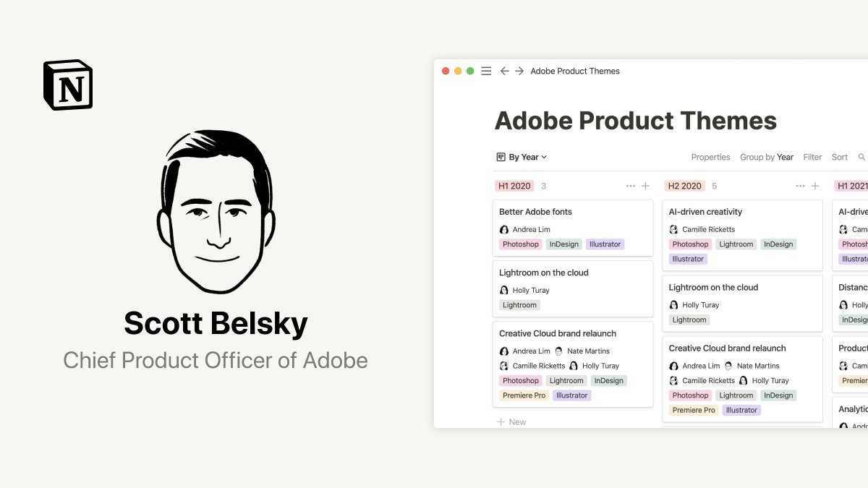Open the sidebar hamburger menu
The width and height of the screenshot is (868, 488).
(x=486, y=71)
